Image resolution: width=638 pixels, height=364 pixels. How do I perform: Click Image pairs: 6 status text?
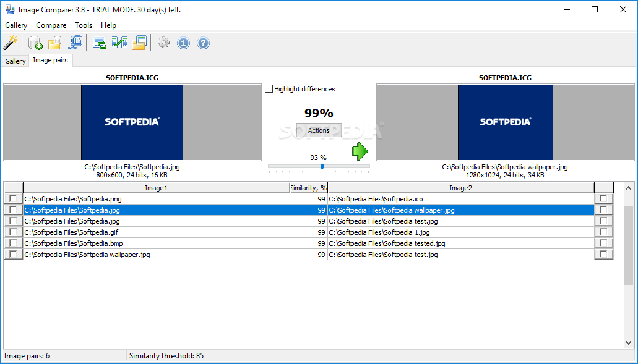(x=27, y=356)
